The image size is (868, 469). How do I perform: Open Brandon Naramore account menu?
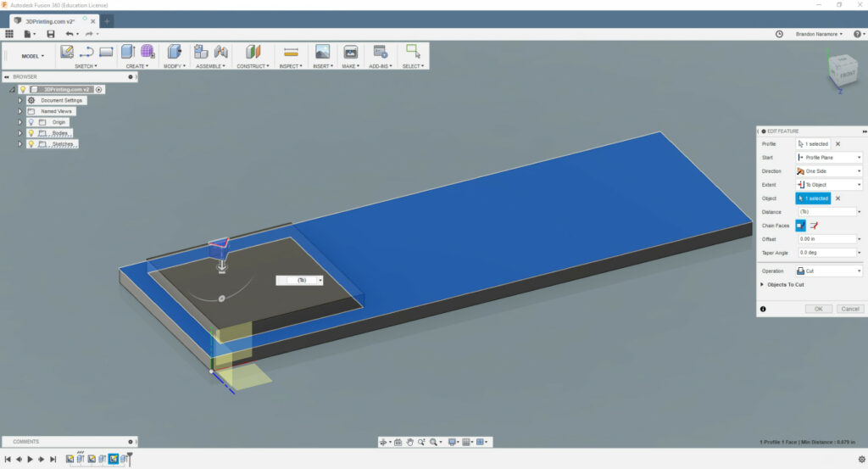point(820,34)
